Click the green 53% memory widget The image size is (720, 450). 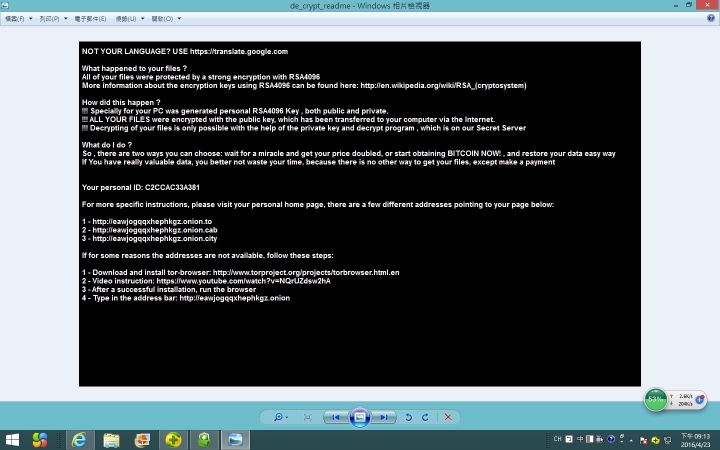[655, 399]
